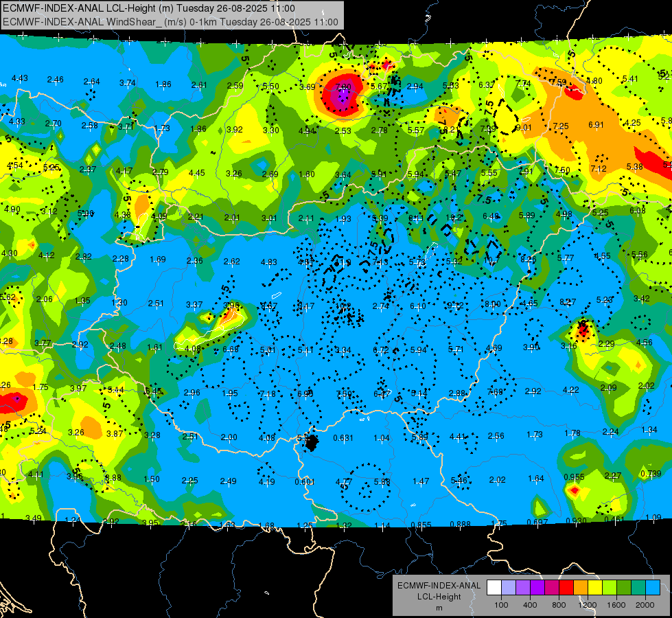Click the solid black marker on the border
Screen dimensions: 672x618
[x=312, y=443]
